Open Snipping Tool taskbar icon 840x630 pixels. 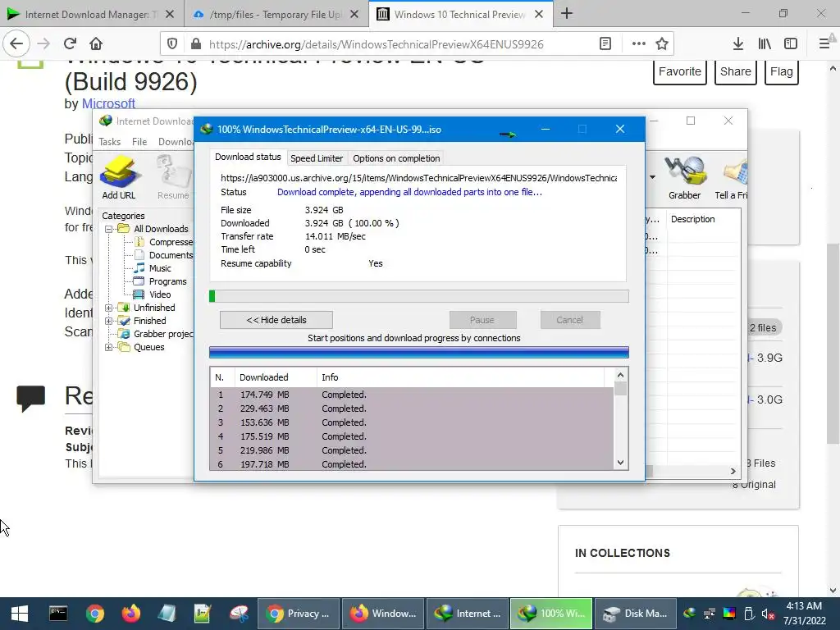pyautogui.click(x=239, y=614)
